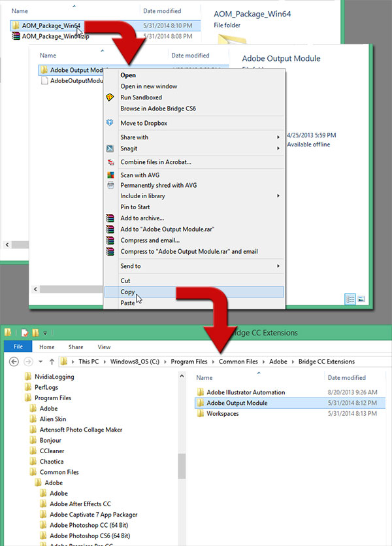Click the Workspaces folder icon
The image size is (392, 546).
point(201,413)
